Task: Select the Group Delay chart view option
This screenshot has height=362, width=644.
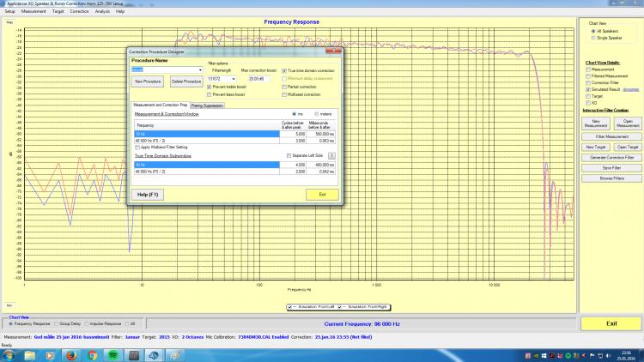Action: pyautogui.click(x=56, y=323)
